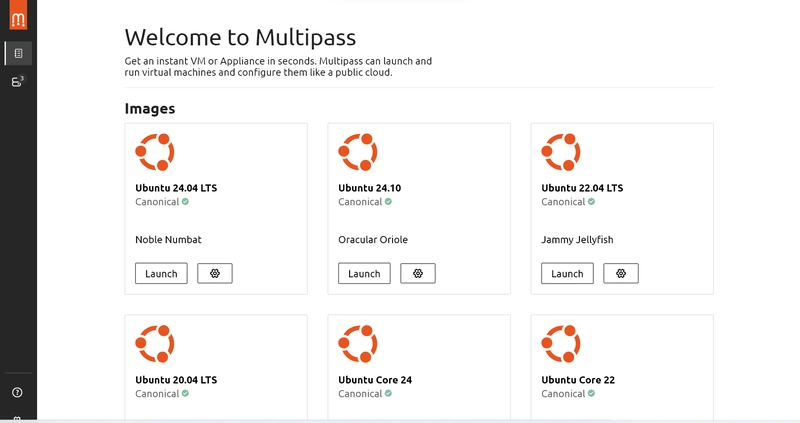Image resolution: width=800 pixels, height=423 pixels.
Task: Configure Ubuntu 22.04 LTS with gear button
Action: [621, 273]
